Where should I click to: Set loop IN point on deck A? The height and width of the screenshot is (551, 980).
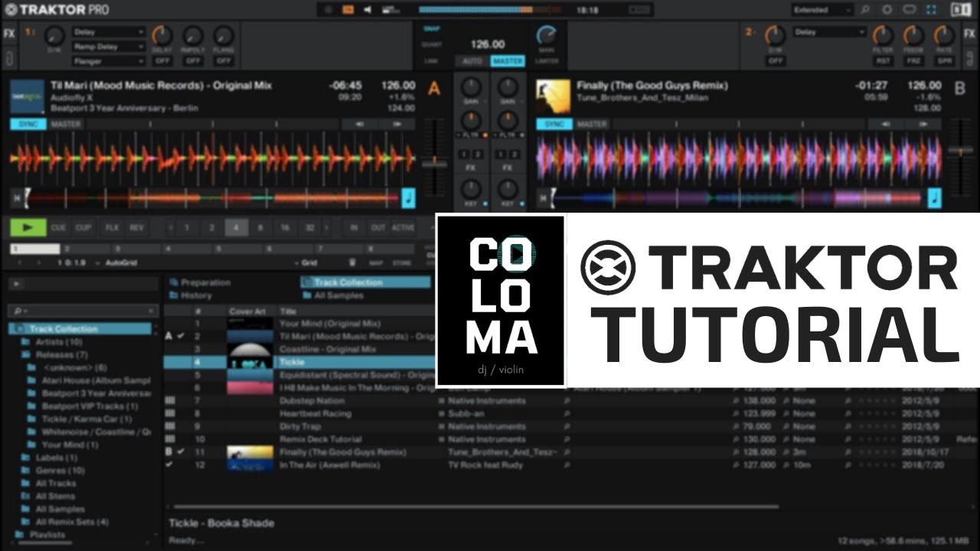pos(354,227)
